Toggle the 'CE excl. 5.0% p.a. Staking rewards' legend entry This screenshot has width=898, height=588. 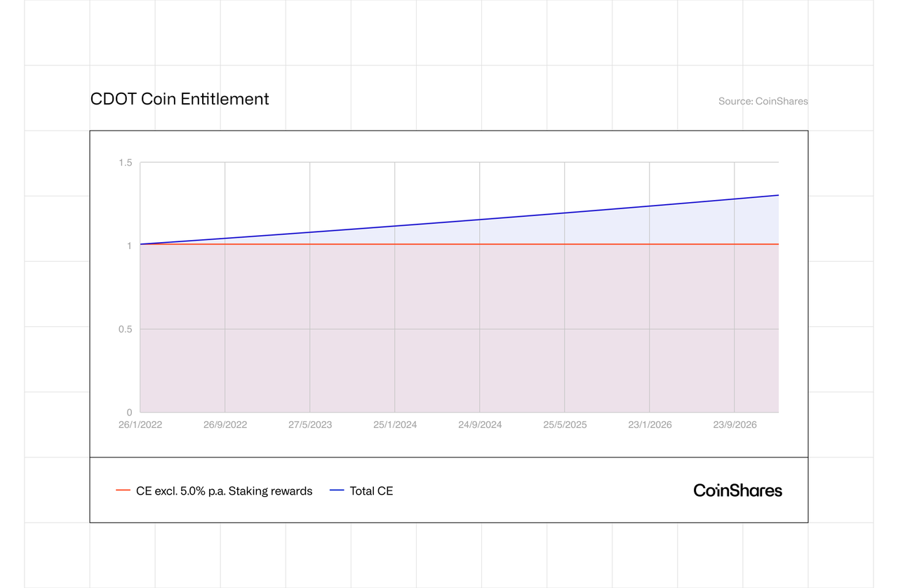pyautogui.click(x=214, y=491)
